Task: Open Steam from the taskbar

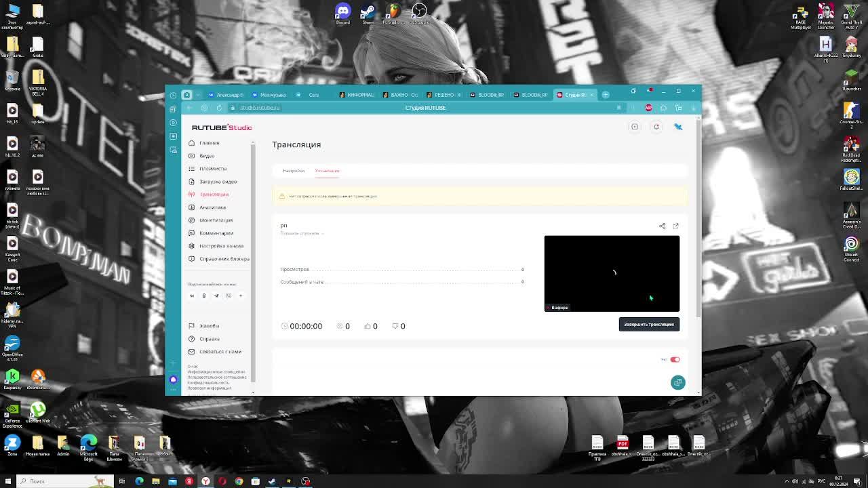Action: click(272, 481)
